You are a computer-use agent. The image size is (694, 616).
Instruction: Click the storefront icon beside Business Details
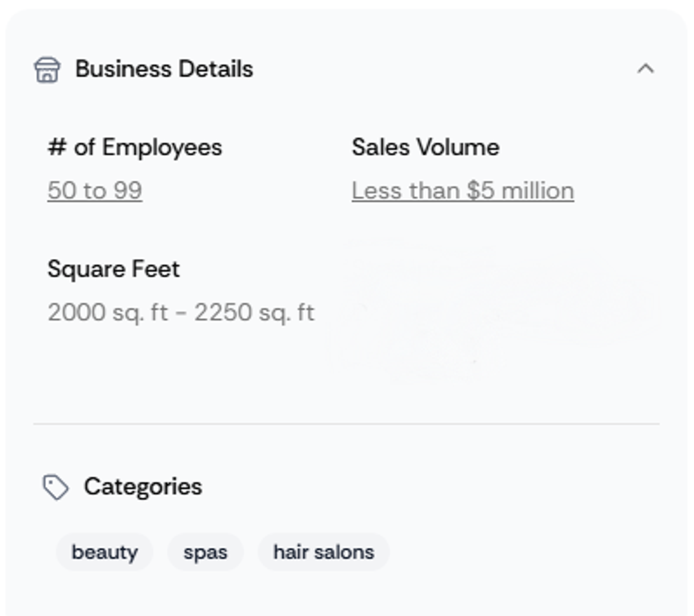tap(47, 70)
